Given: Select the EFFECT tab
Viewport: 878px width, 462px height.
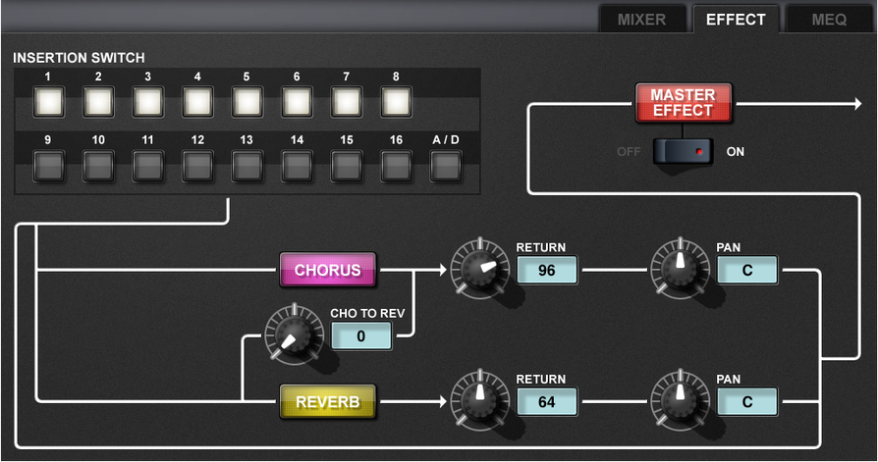Looking at the screenshot, I should coord(735,19).
